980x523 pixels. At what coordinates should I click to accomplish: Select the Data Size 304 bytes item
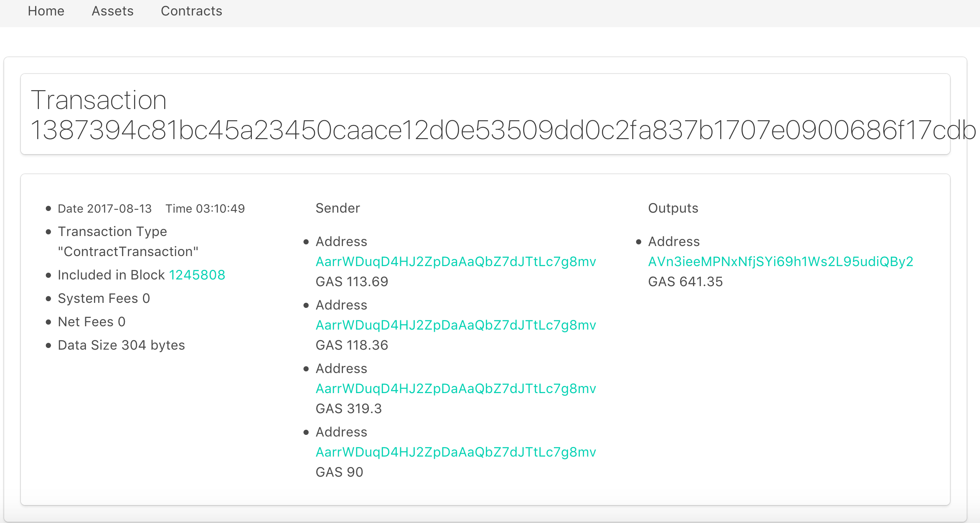coord(121,345)
